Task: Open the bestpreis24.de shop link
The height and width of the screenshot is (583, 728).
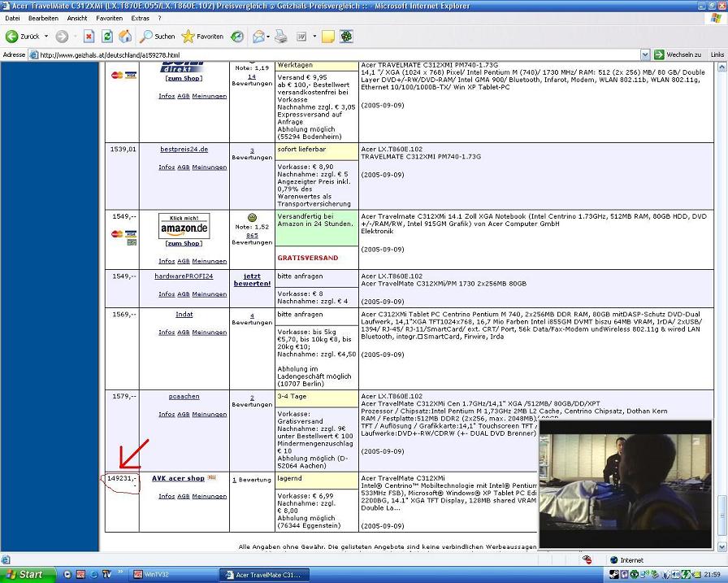Action: point(184,149)
